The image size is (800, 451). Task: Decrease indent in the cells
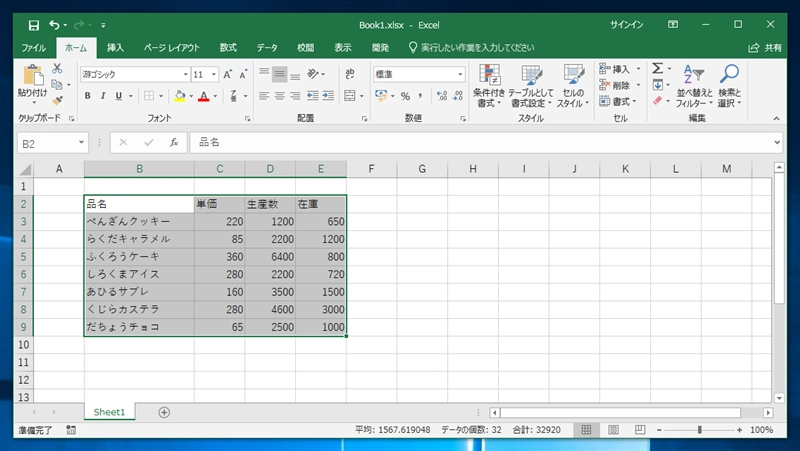313,96
